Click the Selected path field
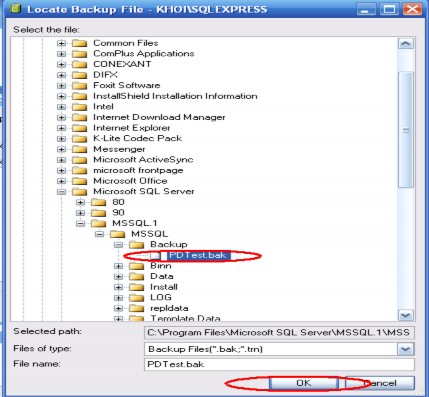This screenshot has height=397, width=429. 280,333
